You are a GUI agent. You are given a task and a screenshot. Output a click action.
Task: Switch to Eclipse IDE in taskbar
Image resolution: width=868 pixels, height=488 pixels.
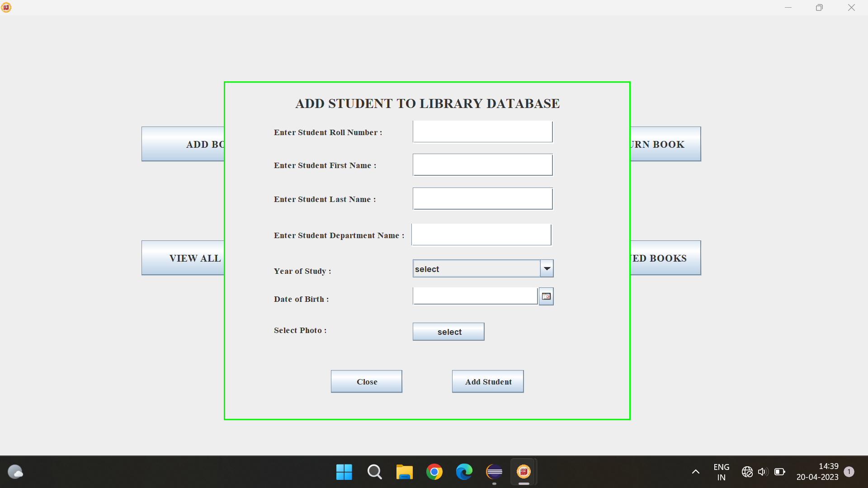(494, 472)
